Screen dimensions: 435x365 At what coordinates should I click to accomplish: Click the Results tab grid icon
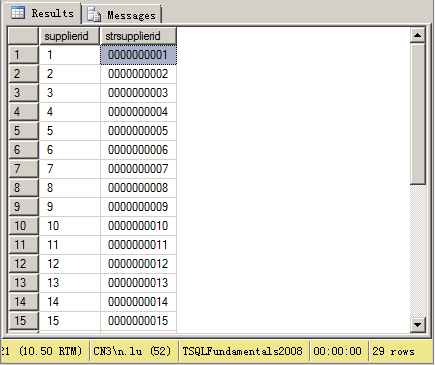pyautogui.click(x=18, y=13)
